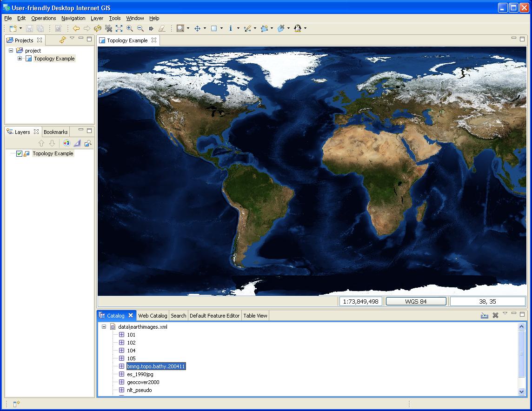Click the map scale field 1:73,849,498
Image resolution: width=532 pixels, height=411 pixels.
360,301
